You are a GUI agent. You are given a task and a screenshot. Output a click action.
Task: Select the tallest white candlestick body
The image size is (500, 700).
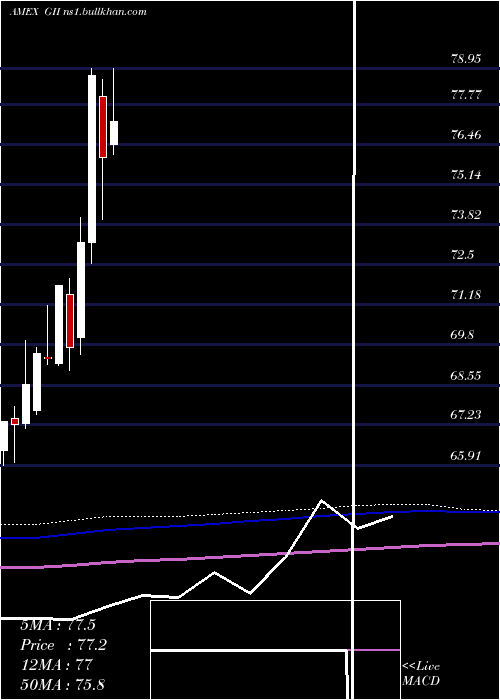pyautogui.click(x=92, y=159)
